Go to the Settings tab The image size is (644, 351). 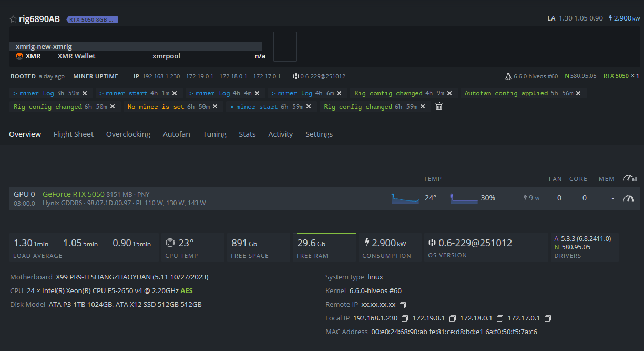pyautogui.click(x=319, y=134)
